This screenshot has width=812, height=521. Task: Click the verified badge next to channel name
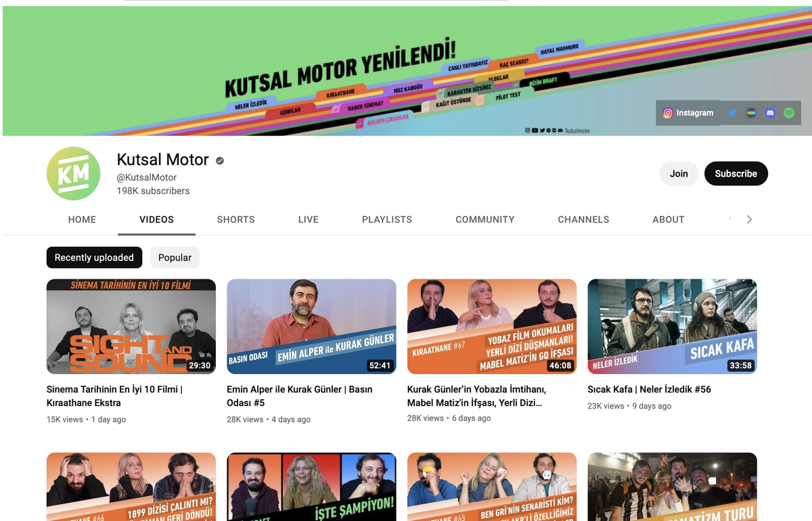click(220, 160)
